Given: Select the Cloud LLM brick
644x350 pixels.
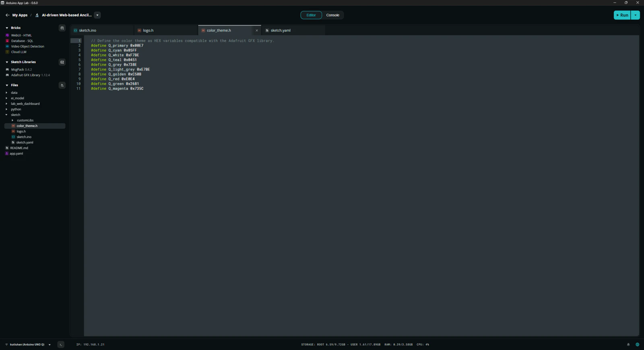Looking at the screenshot, I should (x=19, y=52).
